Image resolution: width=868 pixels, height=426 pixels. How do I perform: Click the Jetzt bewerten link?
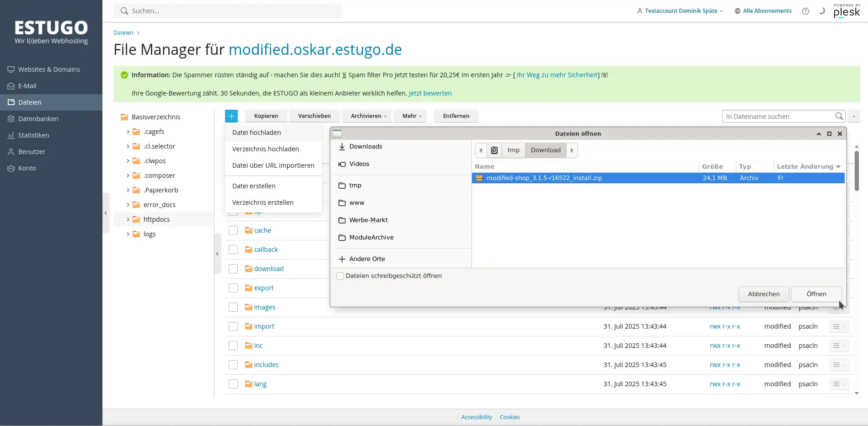coord(430,93)
